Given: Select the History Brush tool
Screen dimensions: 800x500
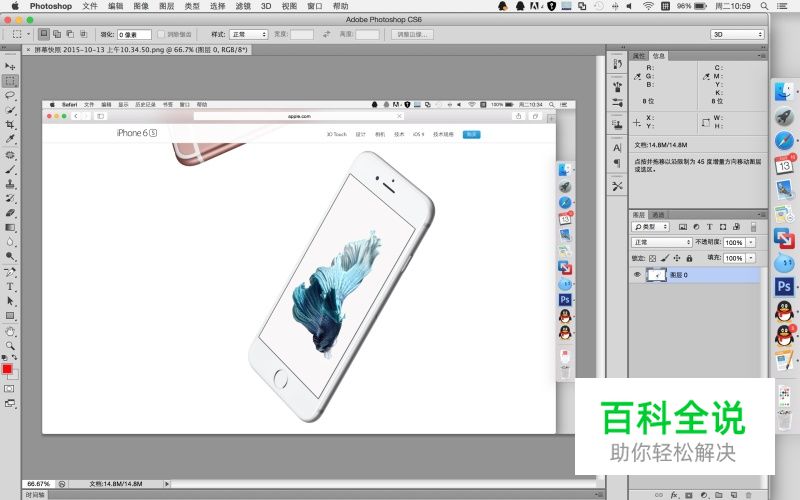Looking at the screenshot, I should tap(10, 198).
